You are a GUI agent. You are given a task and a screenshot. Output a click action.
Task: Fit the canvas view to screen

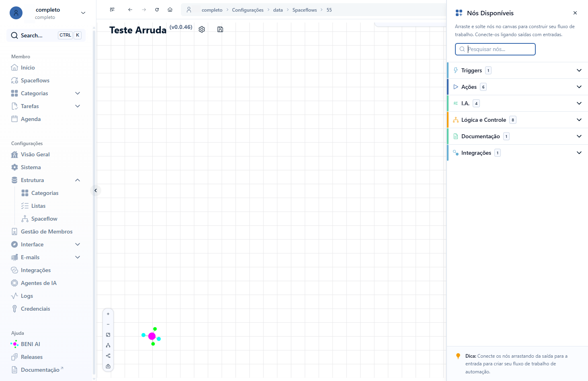point(108,335)
